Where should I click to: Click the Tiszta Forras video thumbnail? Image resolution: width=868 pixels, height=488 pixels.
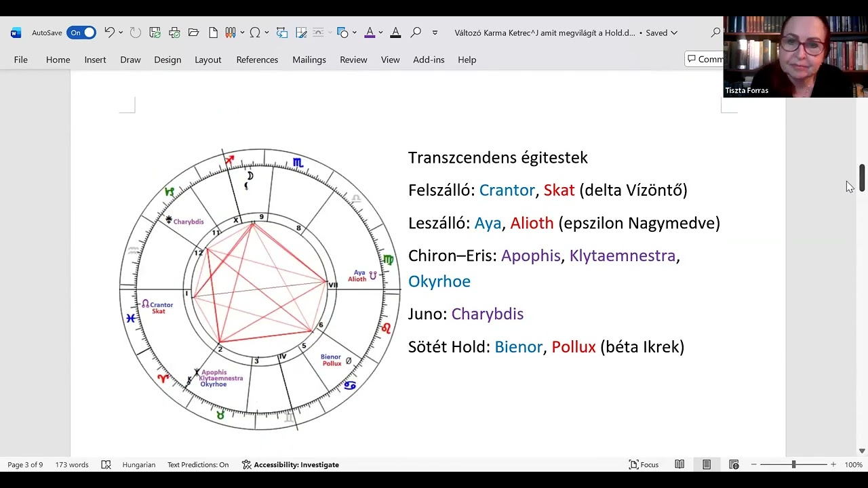(795, 57)
